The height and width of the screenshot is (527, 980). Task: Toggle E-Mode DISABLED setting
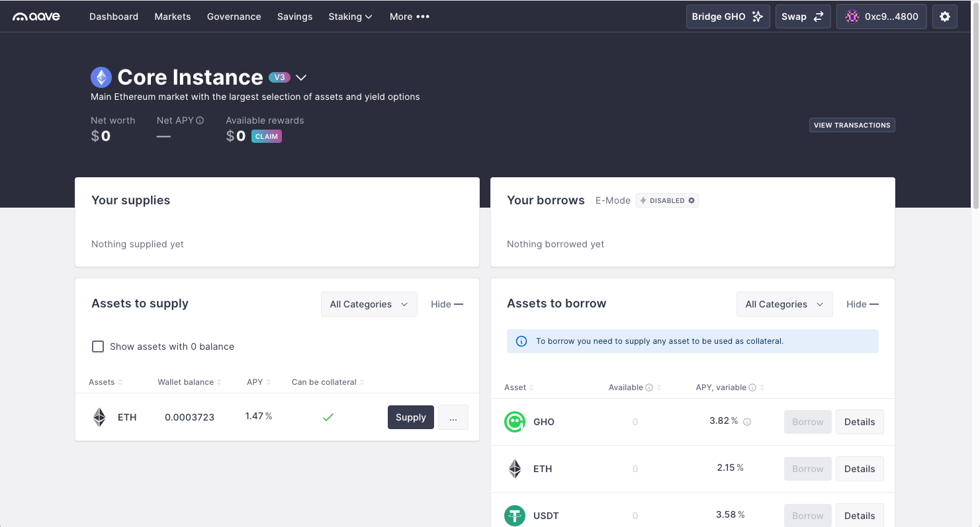[x=667, y=200]
